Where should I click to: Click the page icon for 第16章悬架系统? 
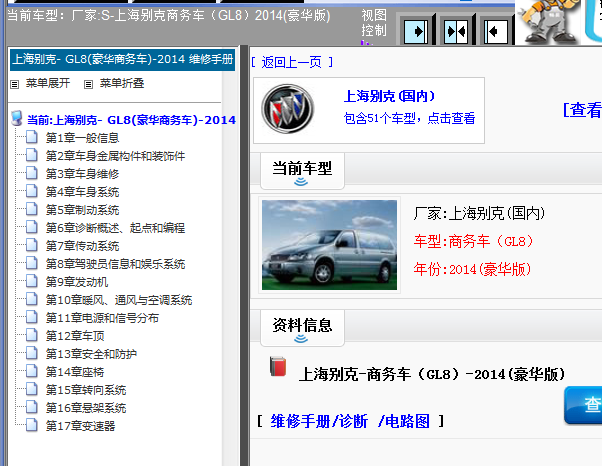pyautogui.click(x=31, y=408)
